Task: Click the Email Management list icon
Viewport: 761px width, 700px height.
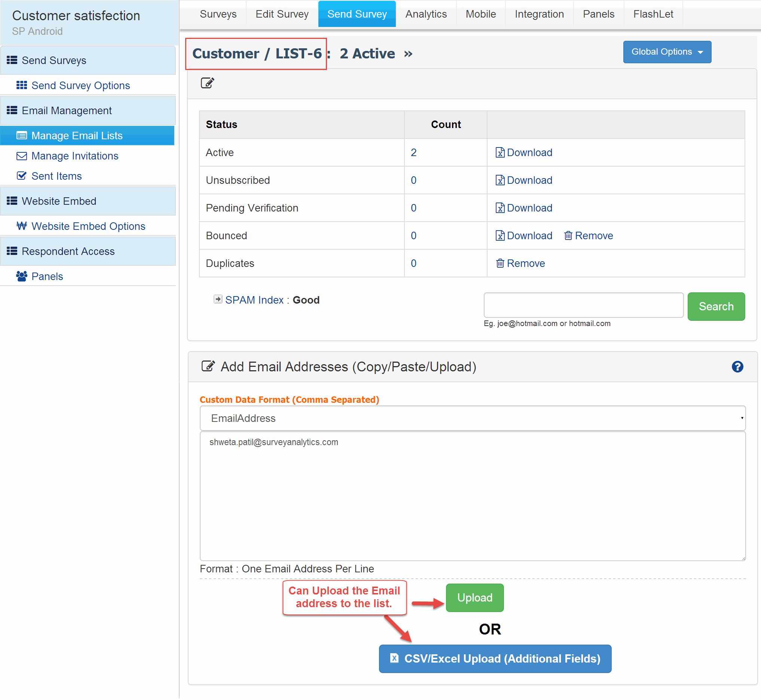Action: [x=12, y=110]
